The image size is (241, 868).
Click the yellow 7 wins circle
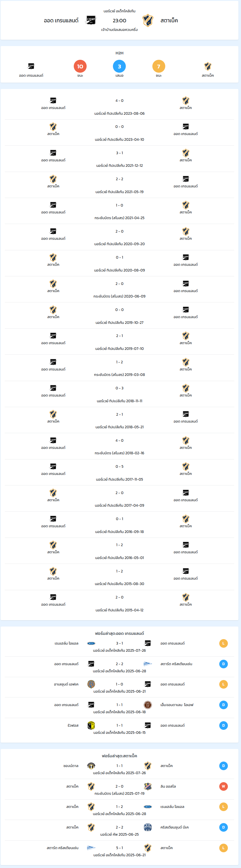pos(159,66)
